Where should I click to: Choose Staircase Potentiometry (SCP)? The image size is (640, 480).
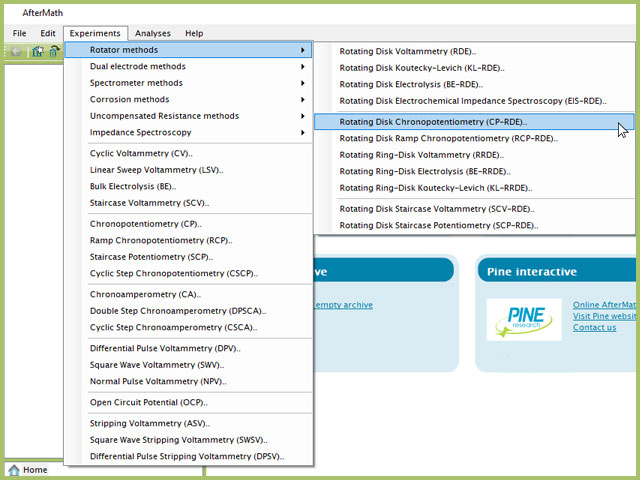coord(188,257)
